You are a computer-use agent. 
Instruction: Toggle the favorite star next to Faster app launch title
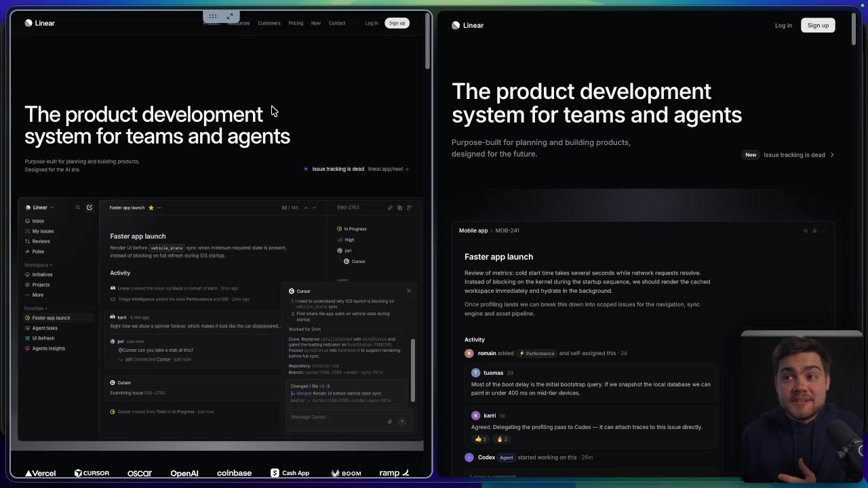(x=151, y=207)
